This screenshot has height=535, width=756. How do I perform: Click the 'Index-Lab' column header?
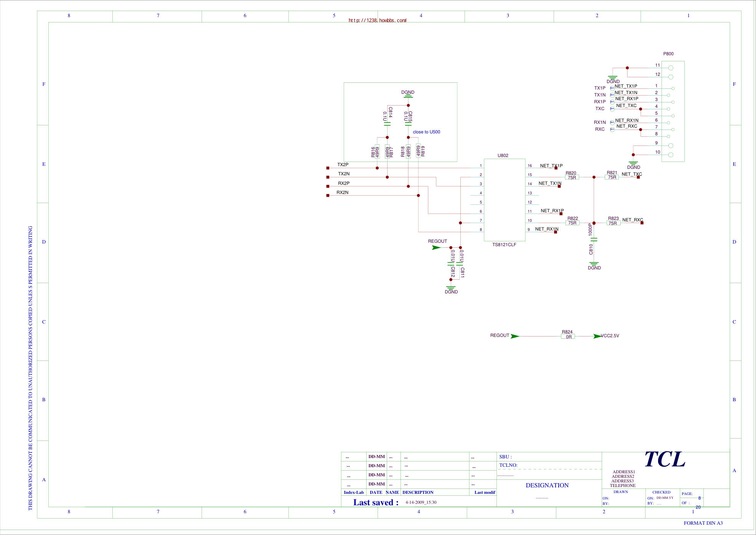[x=354, y=492]
